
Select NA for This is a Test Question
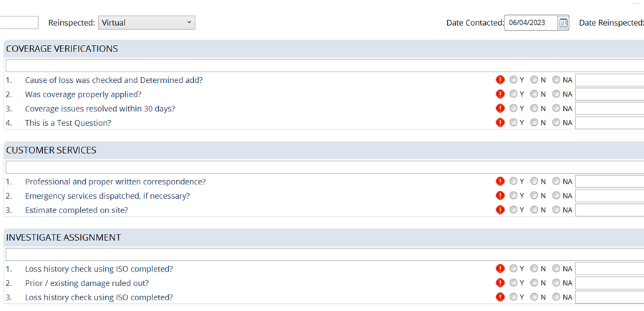556,123
